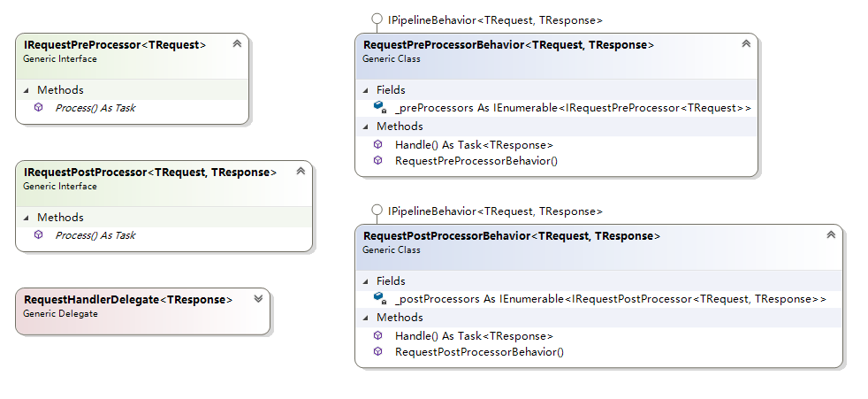Collapse Methods section in IRequestPreProcessor

tap(26, 90)
